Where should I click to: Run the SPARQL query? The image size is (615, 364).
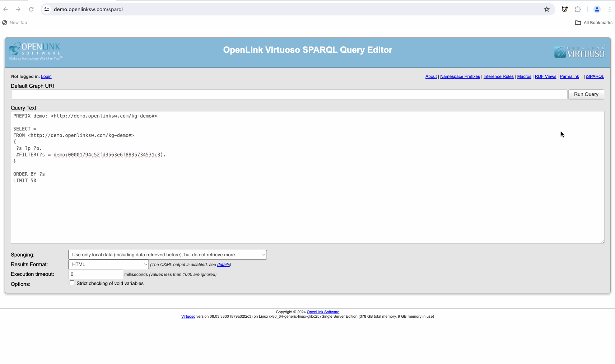(x=586, y=94)
